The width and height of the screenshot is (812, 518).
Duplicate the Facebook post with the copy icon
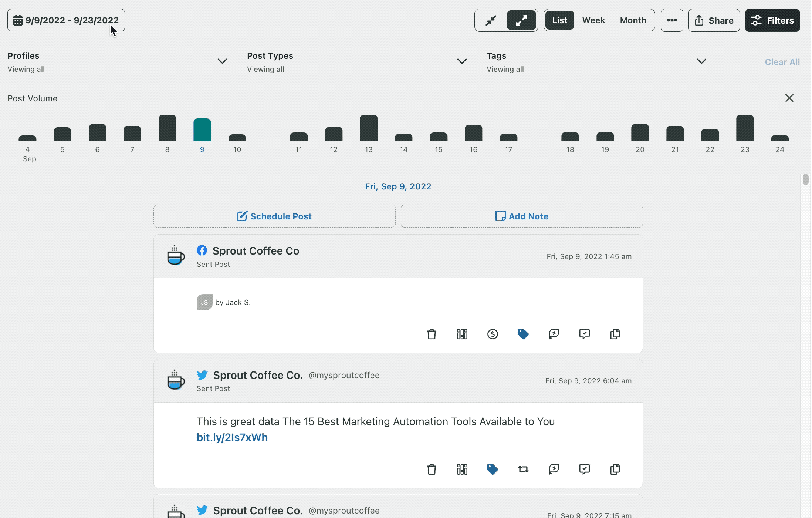click(x=615, y=334)
